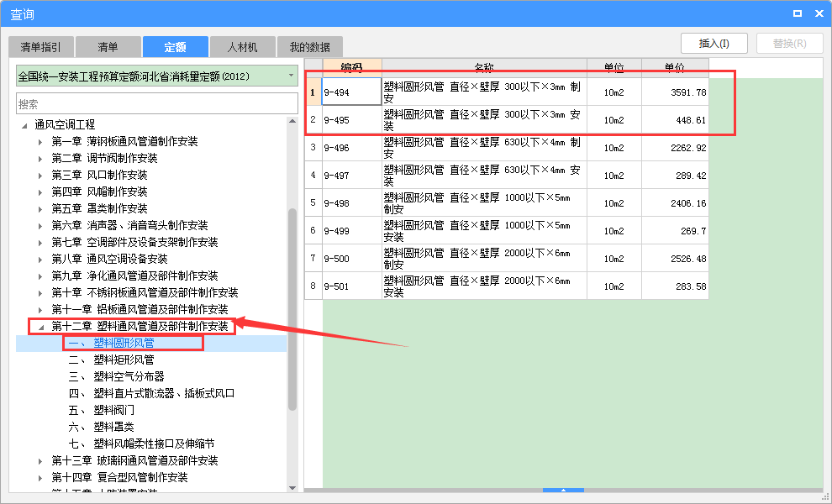Click the tree scrollbar up arrow

(x=292, y=121)
